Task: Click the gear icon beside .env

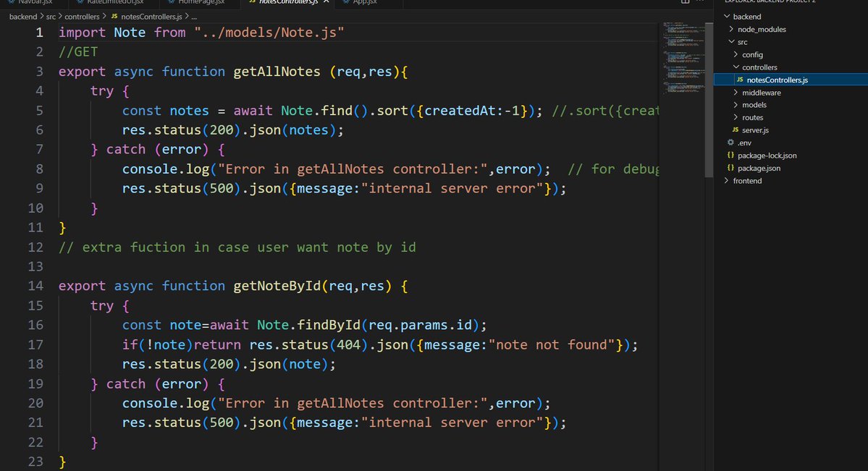Action: (x=730, y=143)
